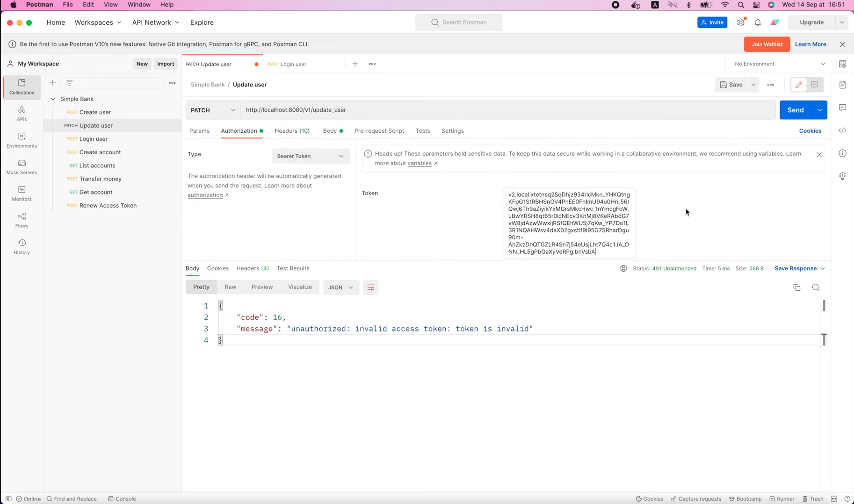This screenshot has width=854, height=504.
Task: Open the Send button dropdown arrow
Action: (820, 110)
